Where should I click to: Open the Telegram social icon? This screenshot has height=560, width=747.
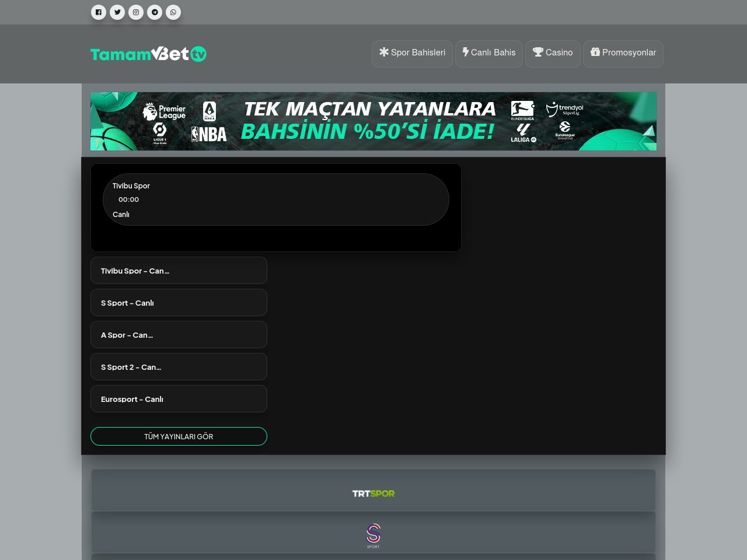[x=155, y=12]
